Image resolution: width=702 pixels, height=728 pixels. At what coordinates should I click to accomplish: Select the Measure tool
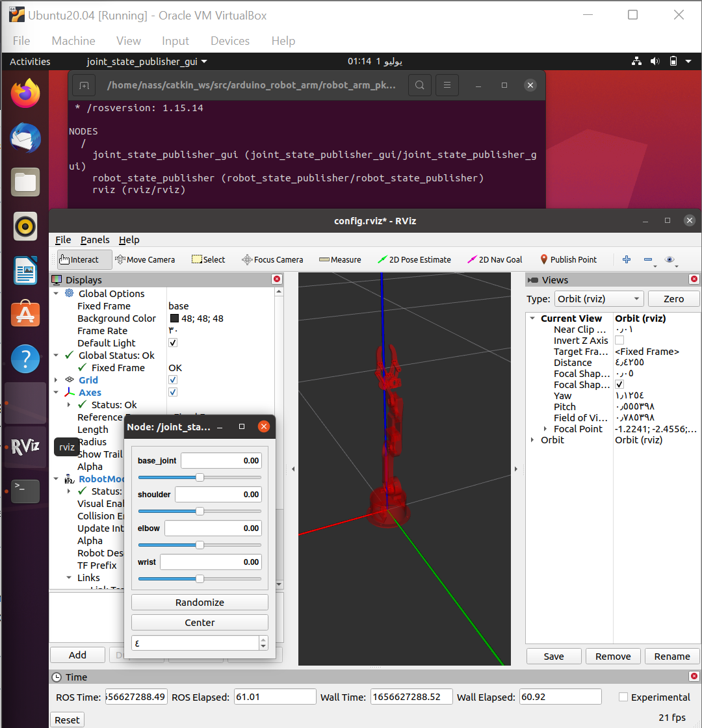[x=340, y=259]
